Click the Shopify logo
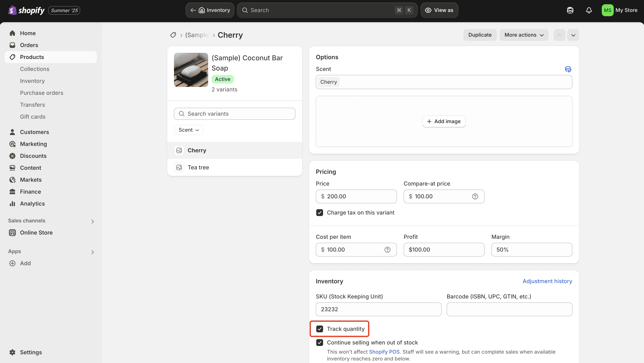 [26, 10]
